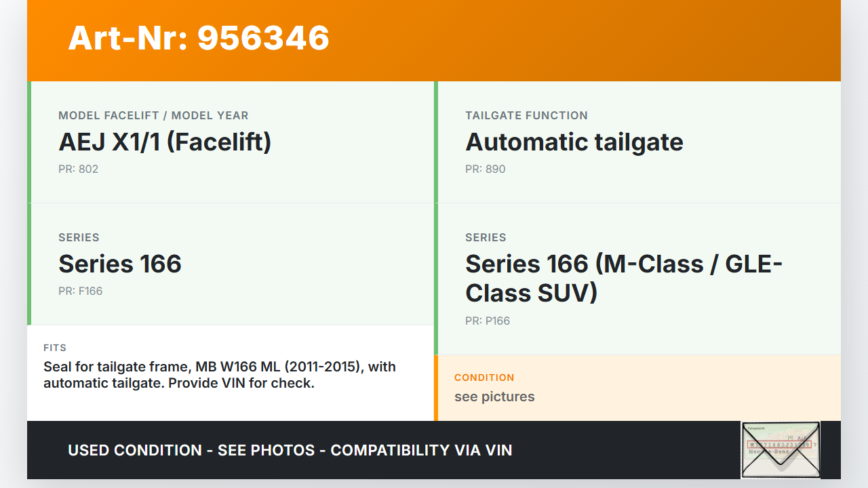Click the Series label above PR: F166
This screenshot has height=488, width=868.
[79, 238]
